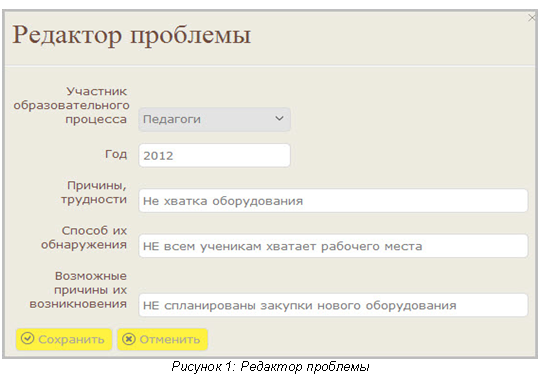This screenshot has width=541, height=377.
Task: Open the Участник образовательного процесса dropdown
Action: (x=214, y=119)
